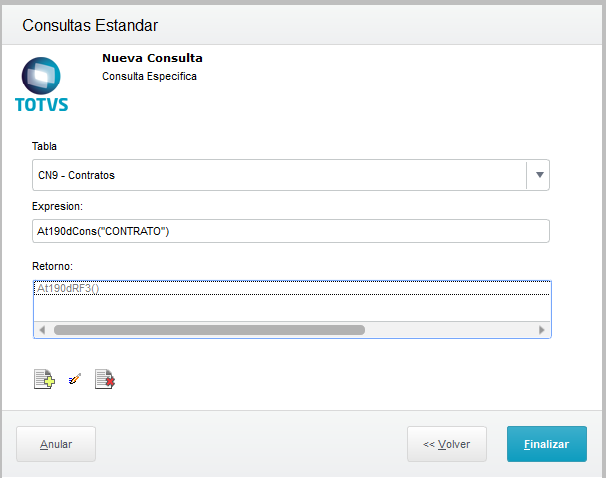Click the Expresion input field

click(291, 231)
